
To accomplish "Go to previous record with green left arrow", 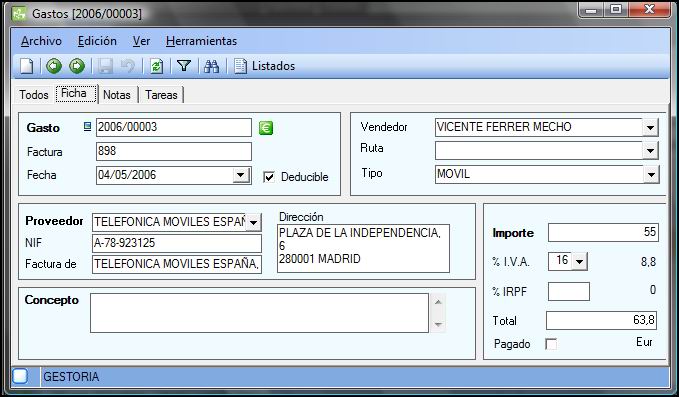I will click(x=54, y=66).
